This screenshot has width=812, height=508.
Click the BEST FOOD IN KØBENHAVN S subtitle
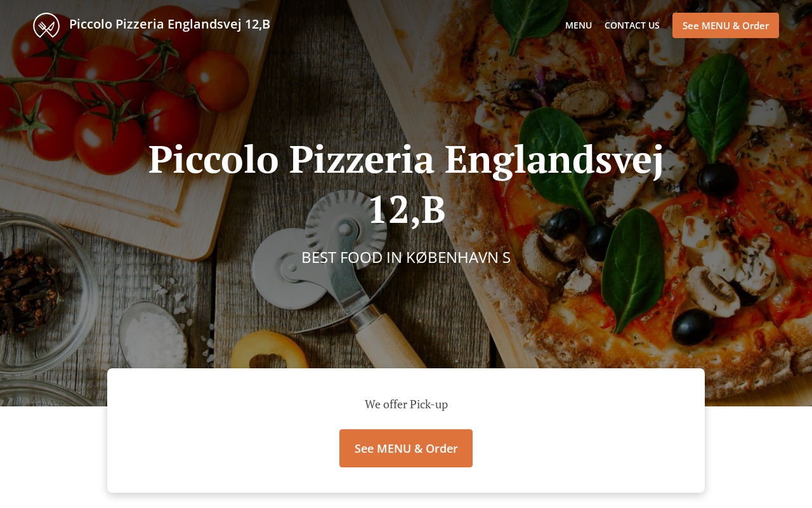click(x=406, y=257)
